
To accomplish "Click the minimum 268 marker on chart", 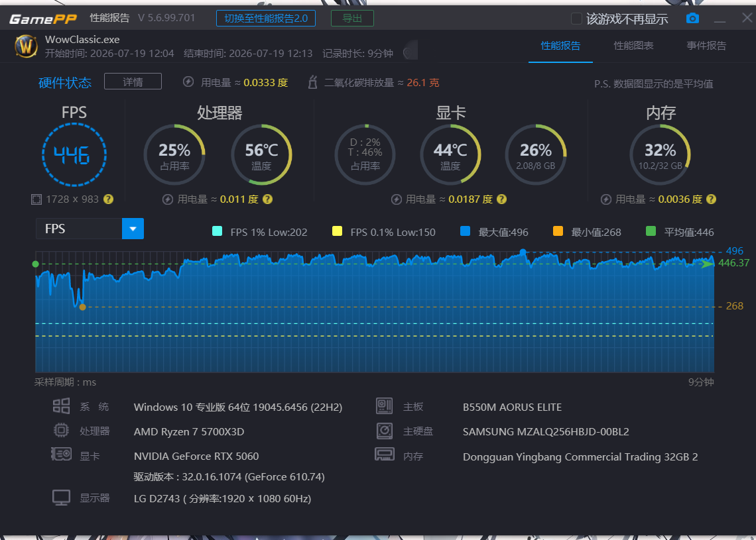I will [82, 307].
